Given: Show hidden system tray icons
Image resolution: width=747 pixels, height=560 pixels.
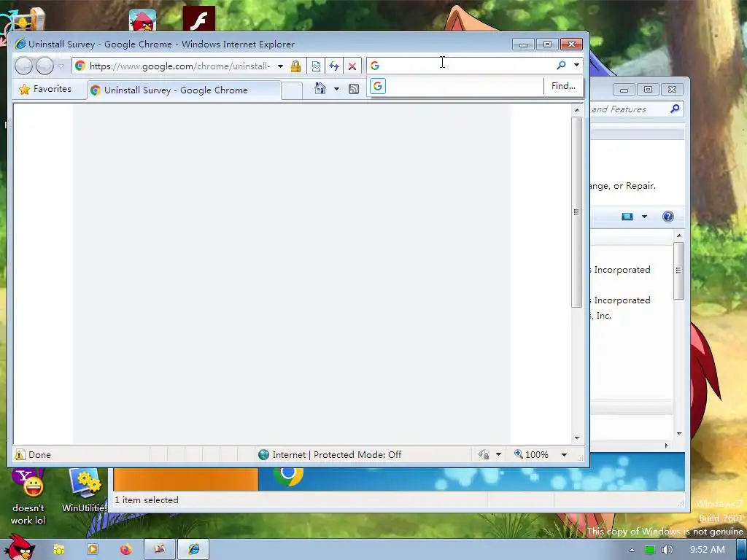Looking at the screenshot, I should click(x=632, y=550).
